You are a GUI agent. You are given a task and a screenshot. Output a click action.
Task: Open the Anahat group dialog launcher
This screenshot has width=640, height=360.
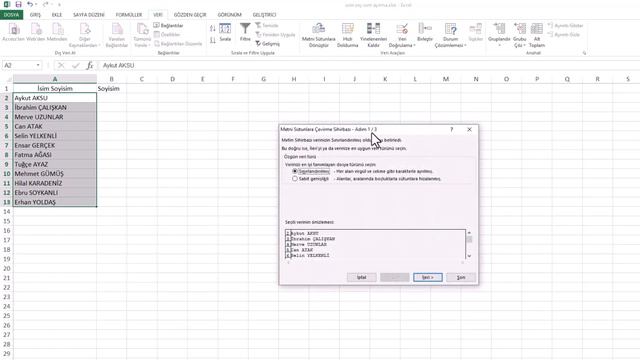click(x=584, y=53)
